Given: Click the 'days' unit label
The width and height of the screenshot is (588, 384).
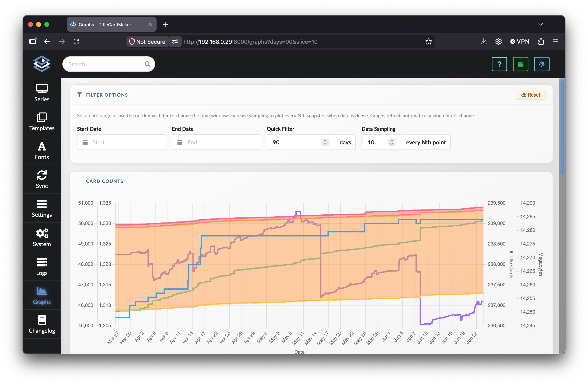Looking at the screenshot, I should pyautogui.click(x=345, y=142).
